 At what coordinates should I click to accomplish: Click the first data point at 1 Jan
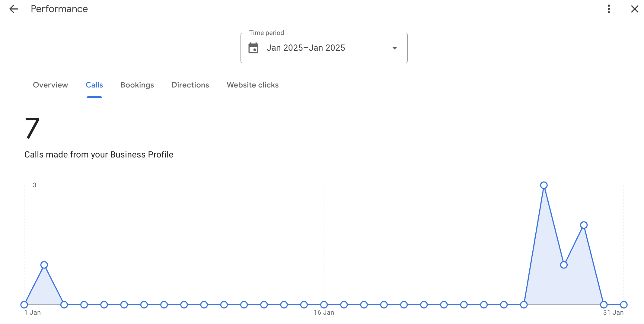(24, 305)
